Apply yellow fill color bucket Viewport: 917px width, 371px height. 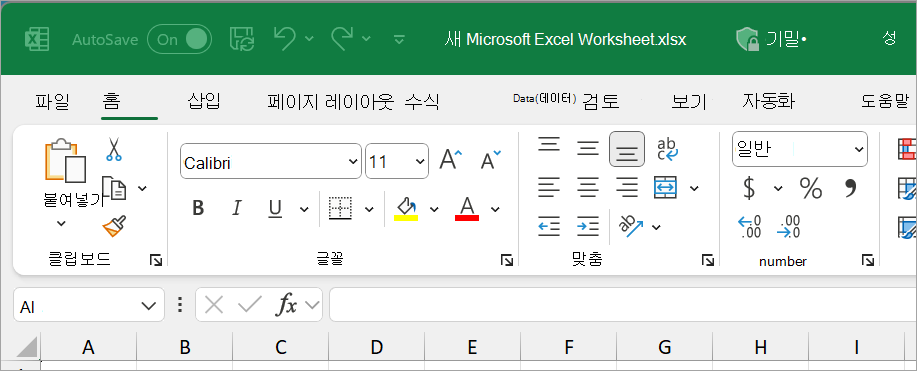[406, 208]
